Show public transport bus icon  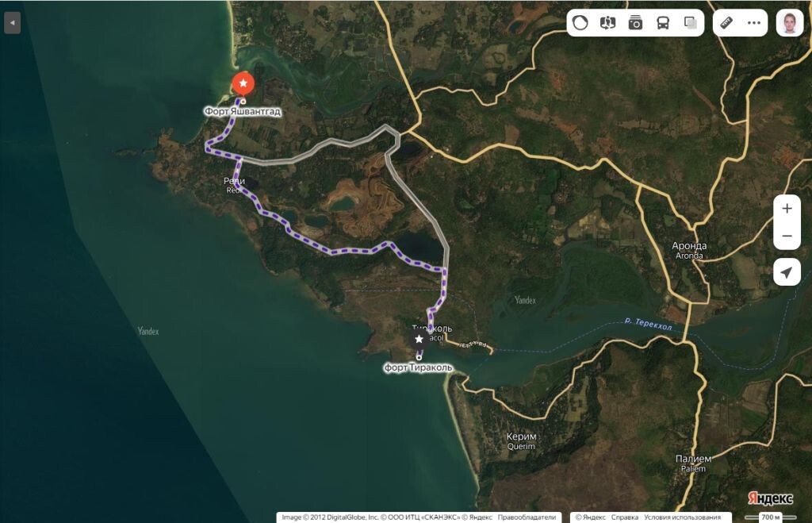[x=663, y=23]
